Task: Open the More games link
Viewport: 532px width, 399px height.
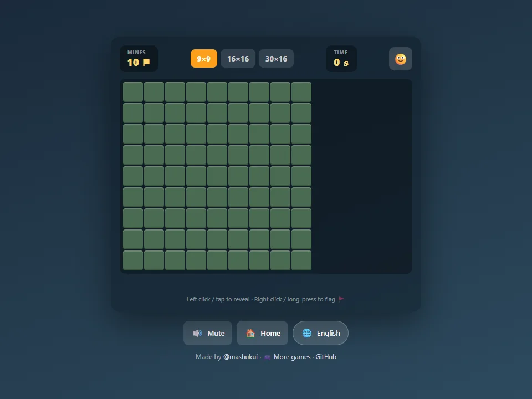Action: coord(292,357)
